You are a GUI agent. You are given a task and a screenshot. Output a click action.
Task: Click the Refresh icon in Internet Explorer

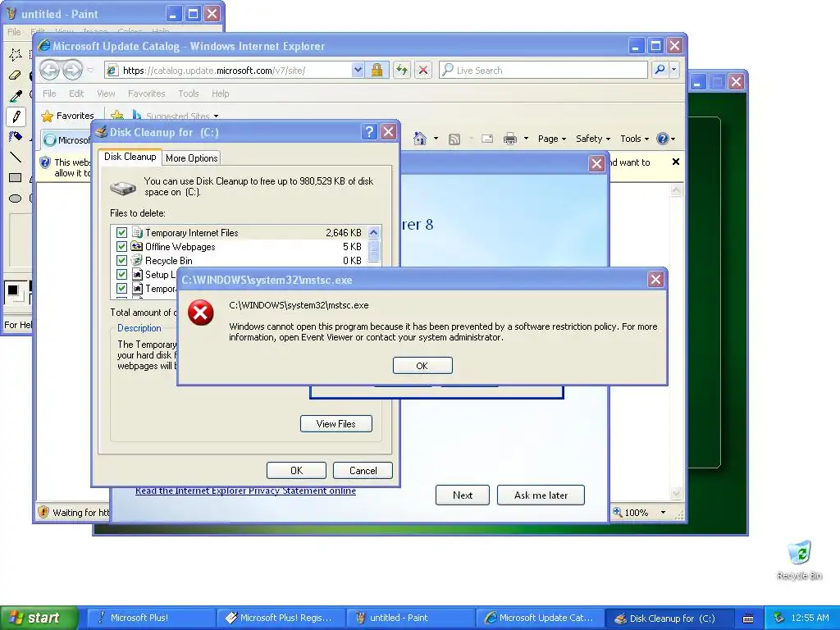point(402,70)
